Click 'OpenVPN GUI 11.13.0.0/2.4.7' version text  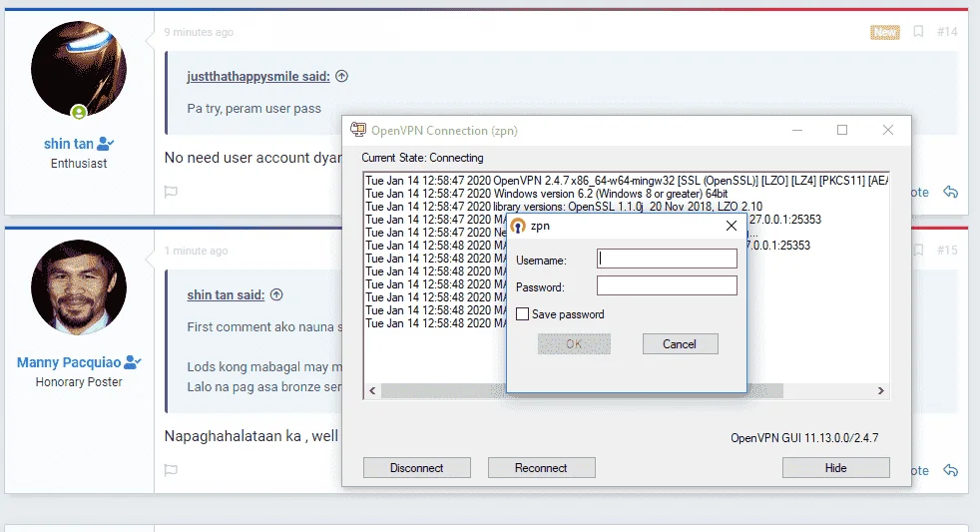pyautogui.click(x=805, y=438)
